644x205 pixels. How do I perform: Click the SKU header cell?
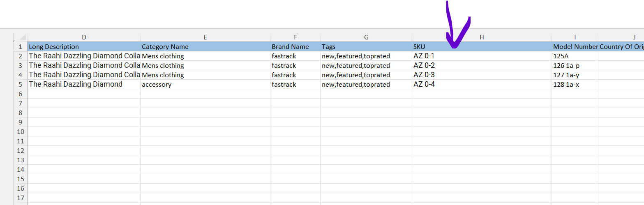coord(482,46)
